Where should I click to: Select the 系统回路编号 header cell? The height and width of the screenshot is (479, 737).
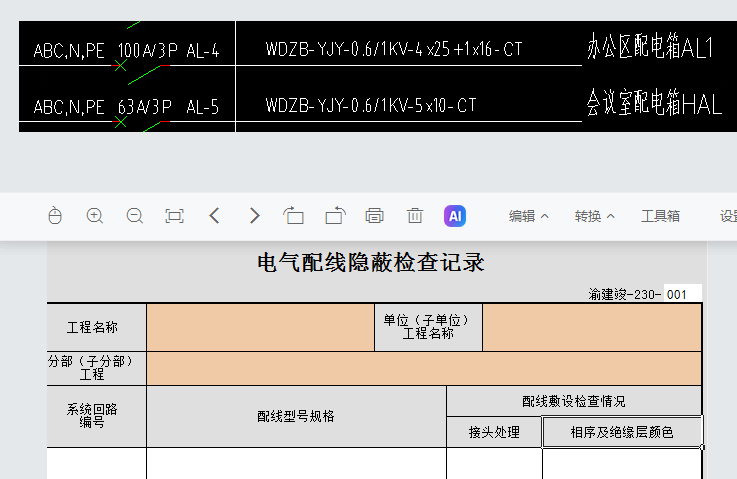click(96, 416)
